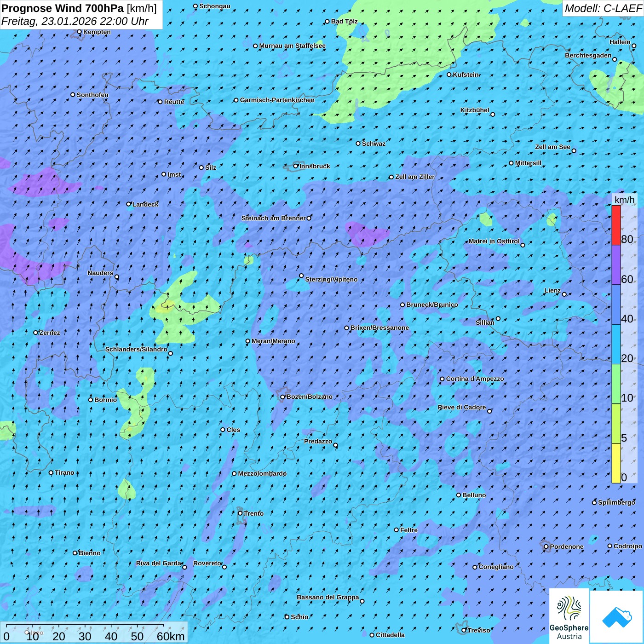Click the 'Schio' label
Image resolution: width=644 pixels, height=644 pixels.
point(299,617)
